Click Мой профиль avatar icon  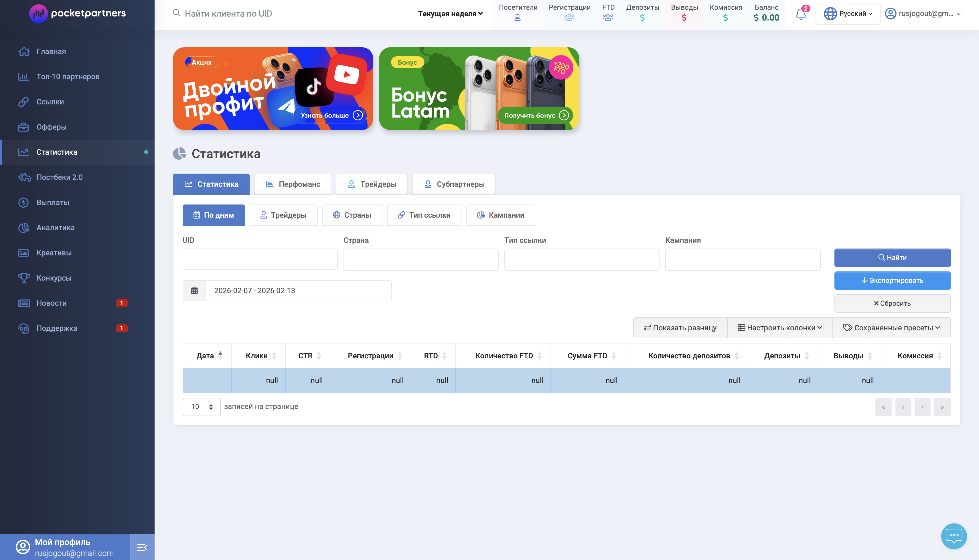pyautogui.click(x=23, y=547)
